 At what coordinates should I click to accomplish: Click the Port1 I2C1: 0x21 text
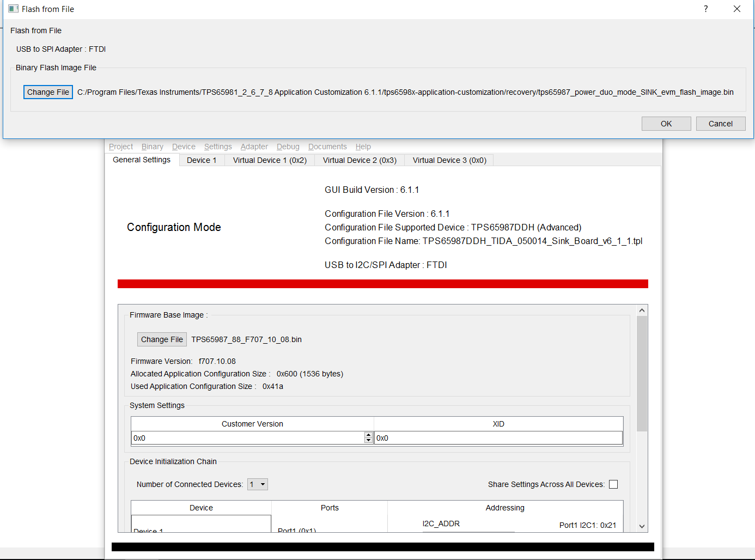click(588, 525)
